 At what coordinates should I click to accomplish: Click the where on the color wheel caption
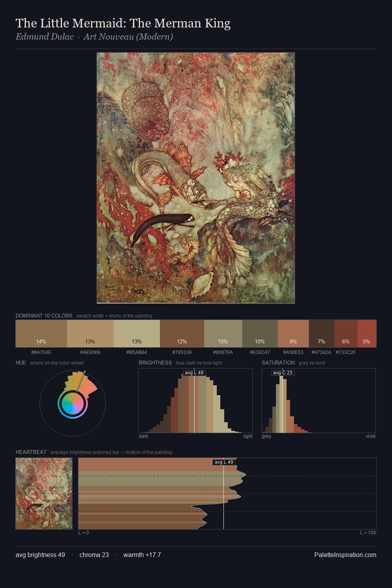(x=57, y=363)
